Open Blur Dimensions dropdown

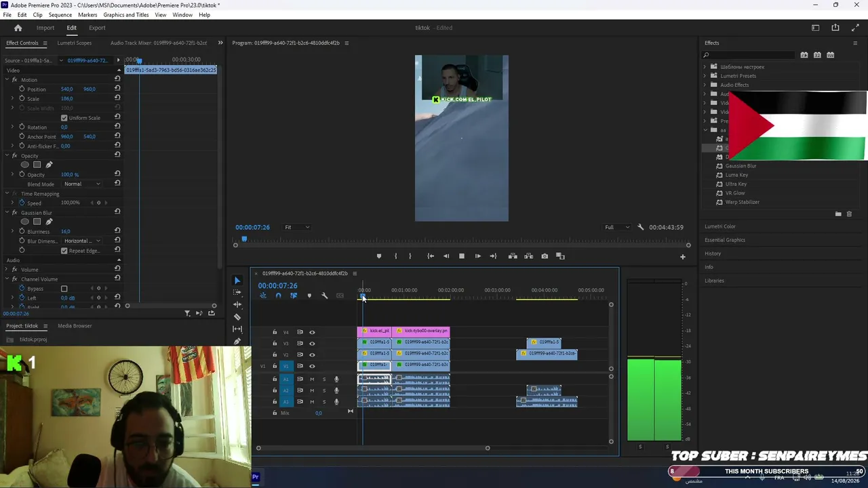click(x=81, y=241)
